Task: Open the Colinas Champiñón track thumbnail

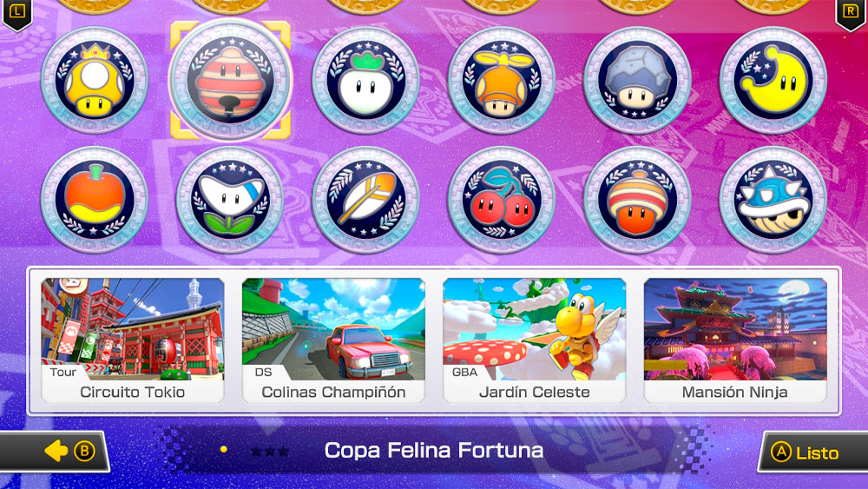Action: (334, 340)
